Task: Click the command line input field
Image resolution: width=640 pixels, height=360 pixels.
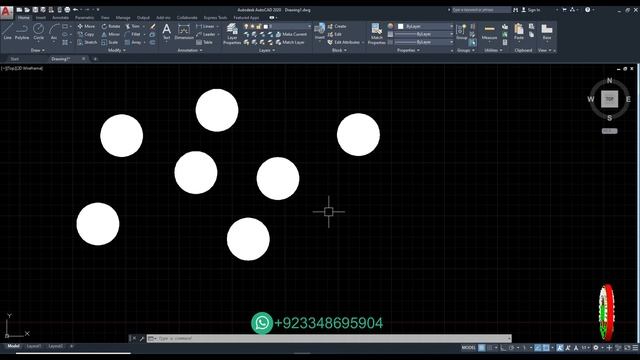Action: click(329, 338)
